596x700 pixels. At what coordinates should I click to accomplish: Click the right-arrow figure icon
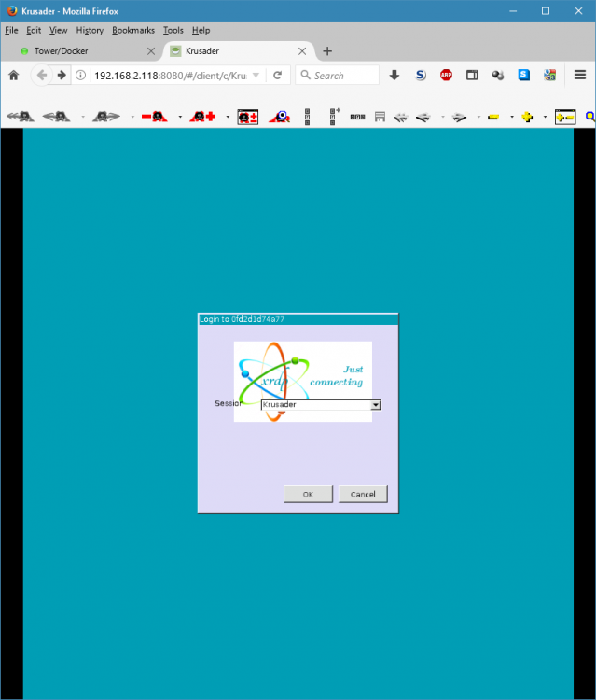pyautogui.click(x=106, y=117)
